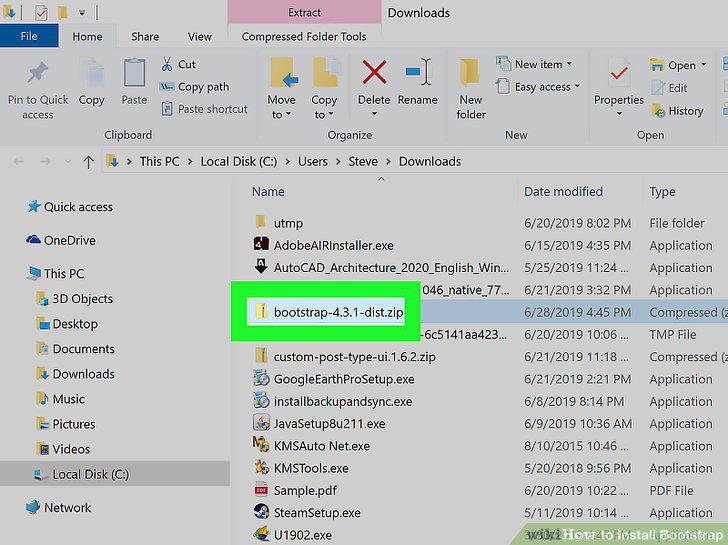Click Steve in address breadcrumb
Image resolution: width=728 pixels, height=545 pixels.
(x=363, y=162)
